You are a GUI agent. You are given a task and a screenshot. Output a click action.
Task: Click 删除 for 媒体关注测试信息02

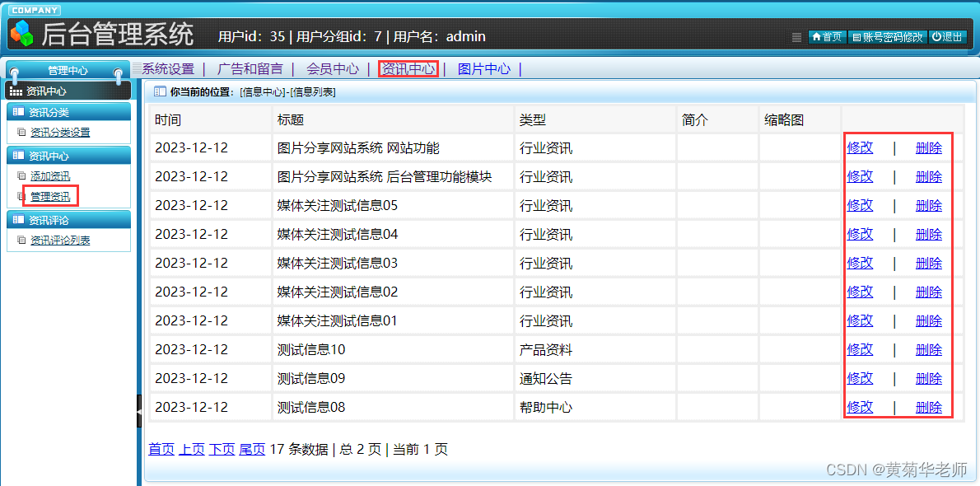tap(929, 292)
